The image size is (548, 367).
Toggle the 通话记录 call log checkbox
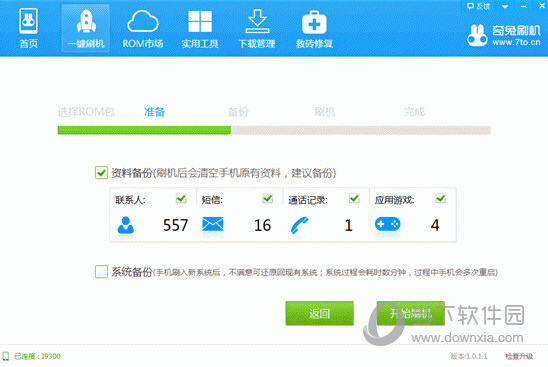pyautogui.click(x=354, y=198)
